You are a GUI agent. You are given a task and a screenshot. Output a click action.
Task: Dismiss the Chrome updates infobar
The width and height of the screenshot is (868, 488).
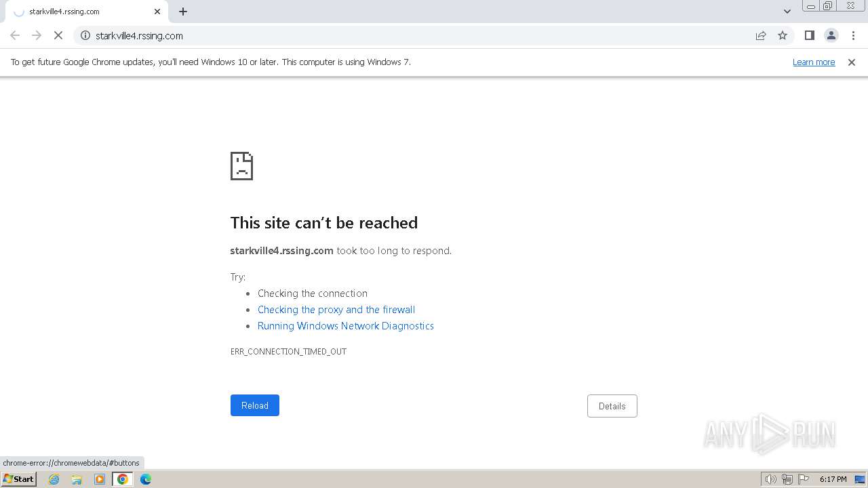(852, 62)
